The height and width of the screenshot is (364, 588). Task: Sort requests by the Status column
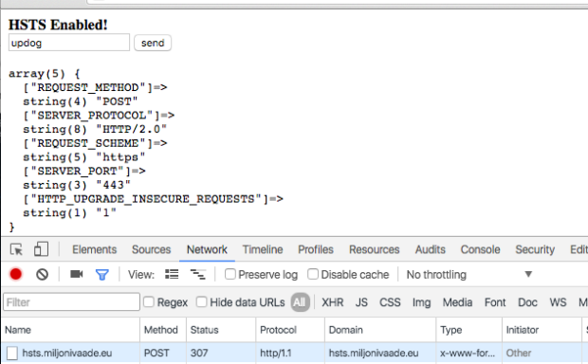[x=221, y=330]
